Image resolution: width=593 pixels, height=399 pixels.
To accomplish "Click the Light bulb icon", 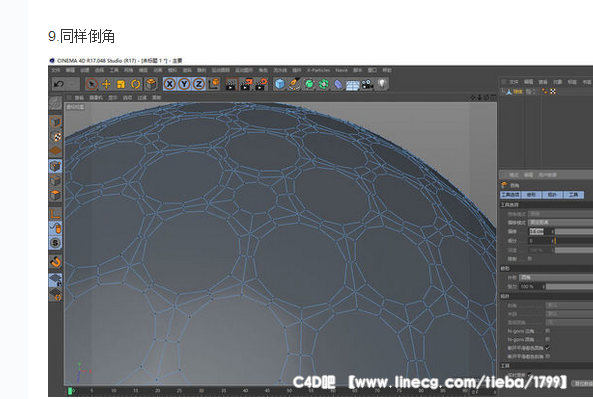I will (x=382, y=84).
